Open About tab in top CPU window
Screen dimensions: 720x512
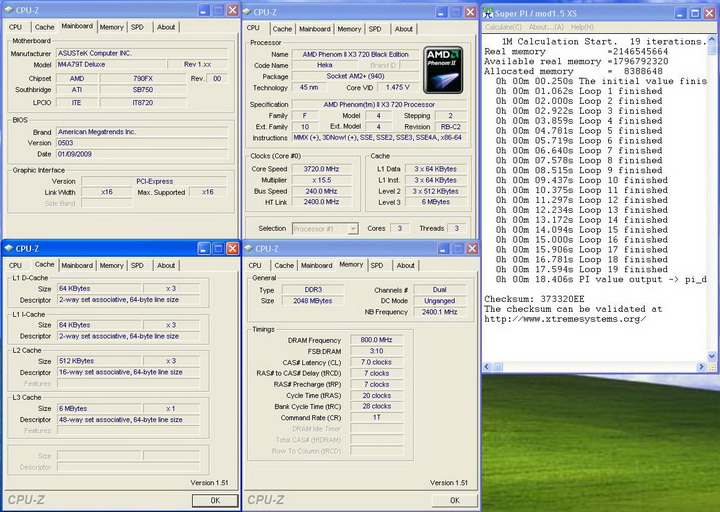coord(404,29)
